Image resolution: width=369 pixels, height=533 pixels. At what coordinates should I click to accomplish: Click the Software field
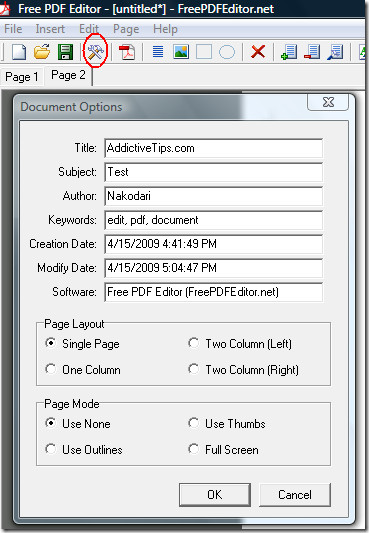[213, 292]
